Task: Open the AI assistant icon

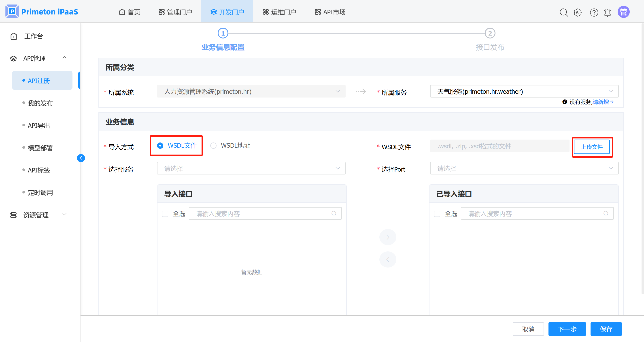Action: 578,12
